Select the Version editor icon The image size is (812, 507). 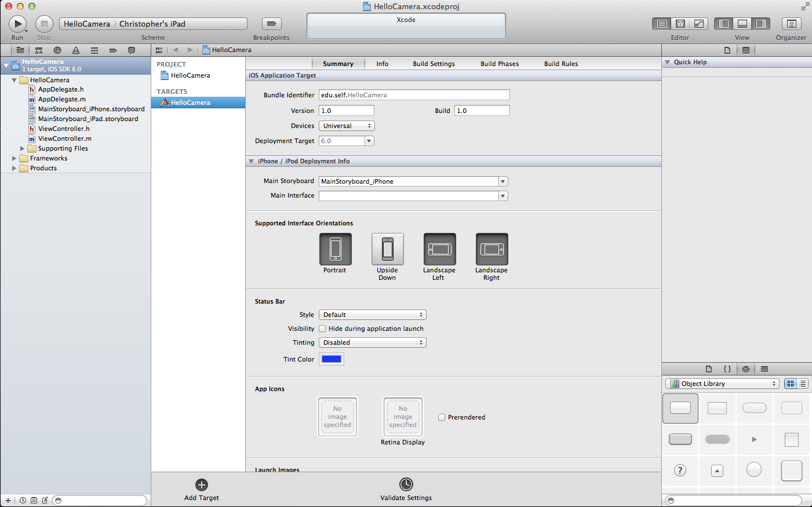699,24
